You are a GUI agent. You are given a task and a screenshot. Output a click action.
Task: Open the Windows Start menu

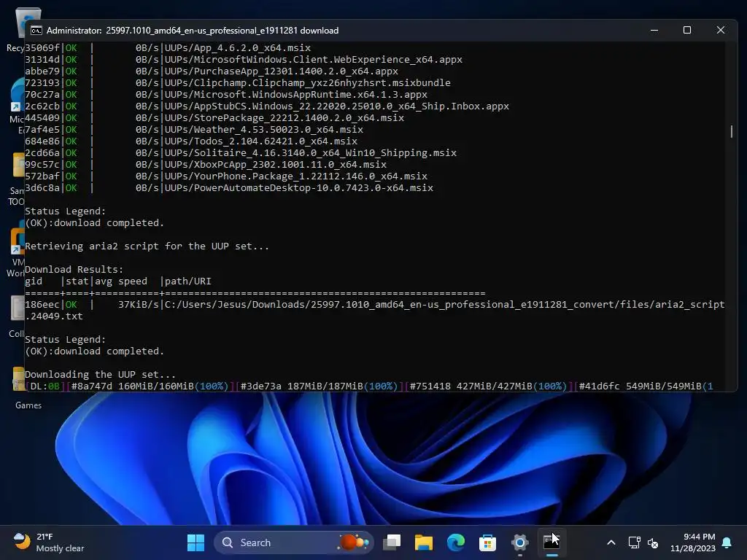coord(196,542)
